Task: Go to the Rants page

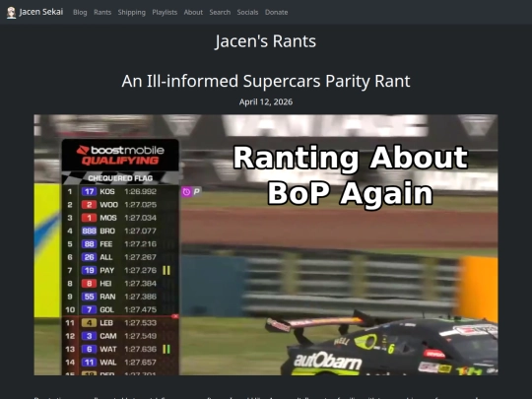Action: point(102,12)
